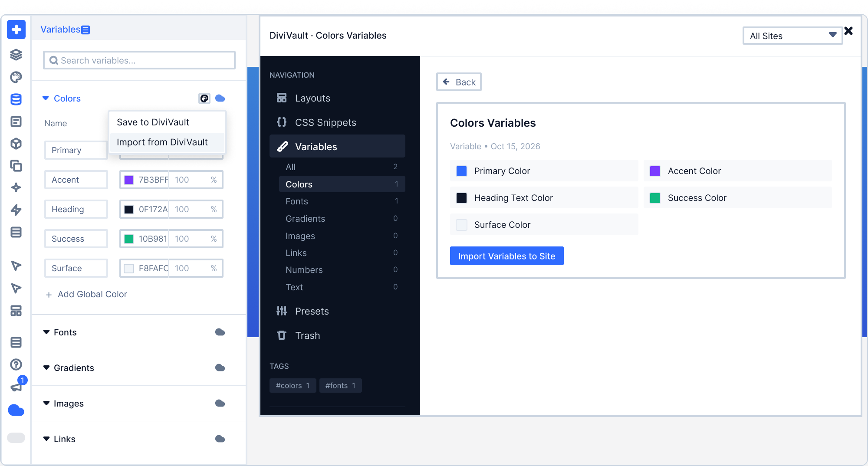Select All variables filter

pyautogui.click(x=342, y=167)
